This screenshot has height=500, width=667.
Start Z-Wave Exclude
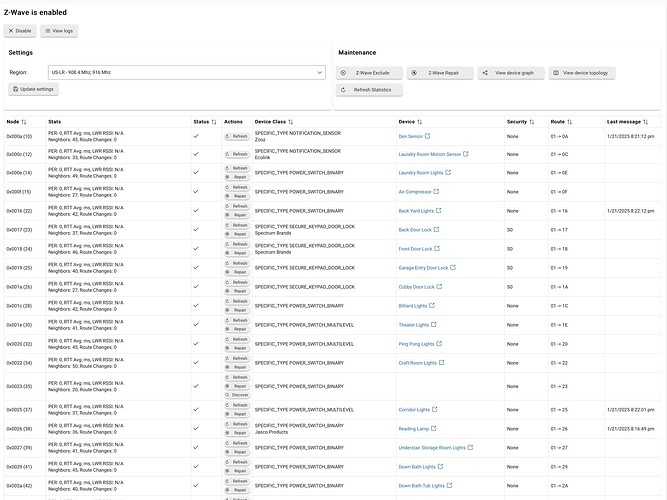click(369, 73)
